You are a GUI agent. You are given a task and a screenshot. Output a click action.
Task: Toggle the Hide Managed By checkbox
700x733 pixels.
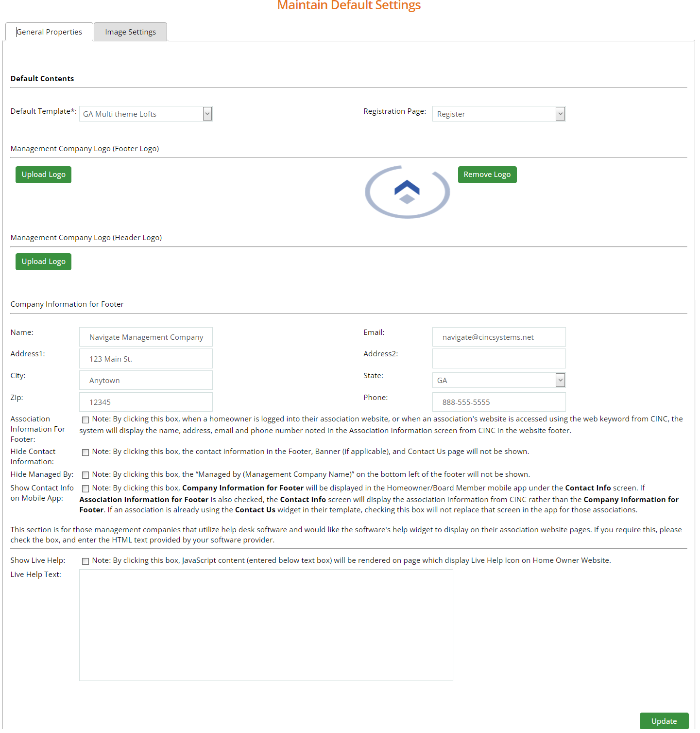(x=85, y=475)
